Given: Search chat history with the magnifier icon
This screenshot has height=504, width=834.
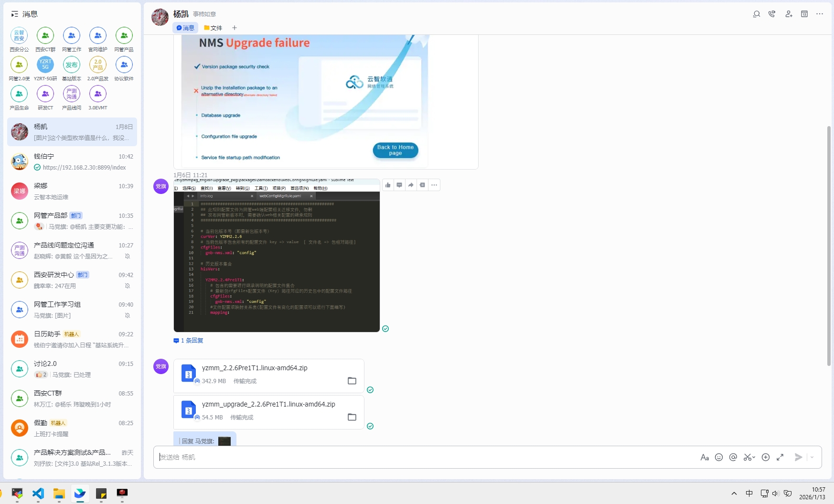Looking at the screenshot, I should pos(756,14).
